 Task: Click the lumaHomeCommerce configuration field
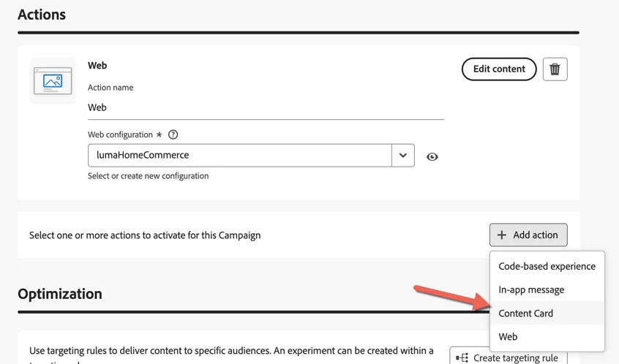point(240,156)
